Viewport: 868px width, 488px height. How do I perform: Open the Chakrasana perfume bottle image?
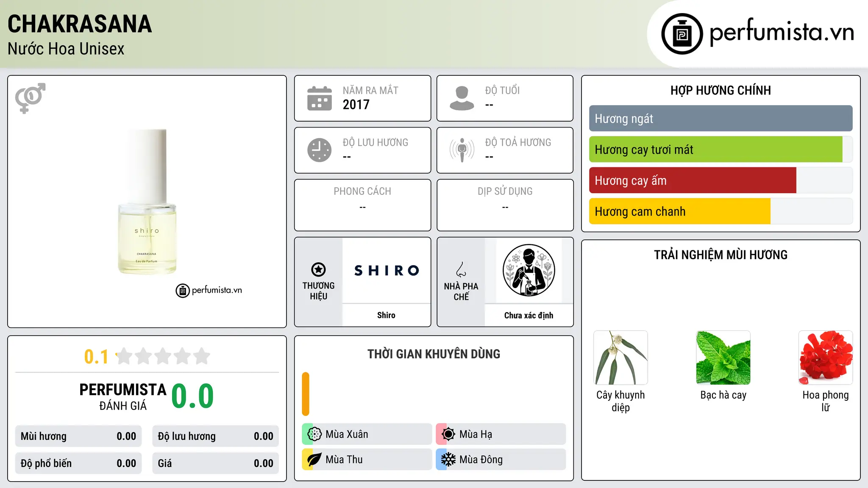[x=147, y=201]
